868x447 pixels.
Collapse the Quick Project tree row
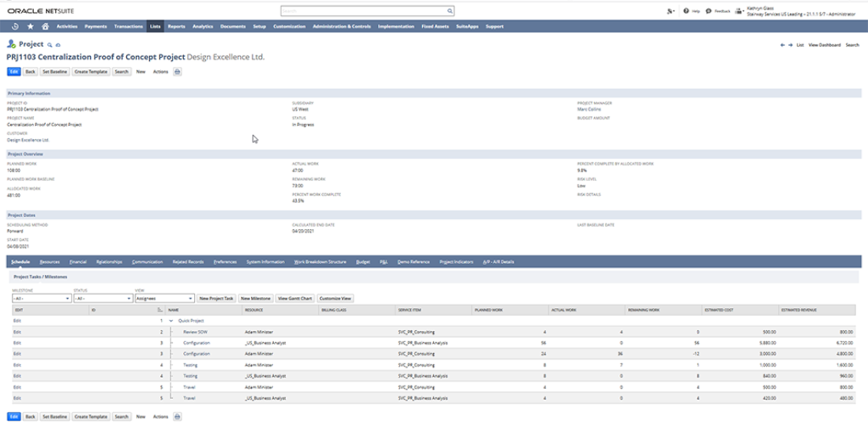tap(172, 321)
